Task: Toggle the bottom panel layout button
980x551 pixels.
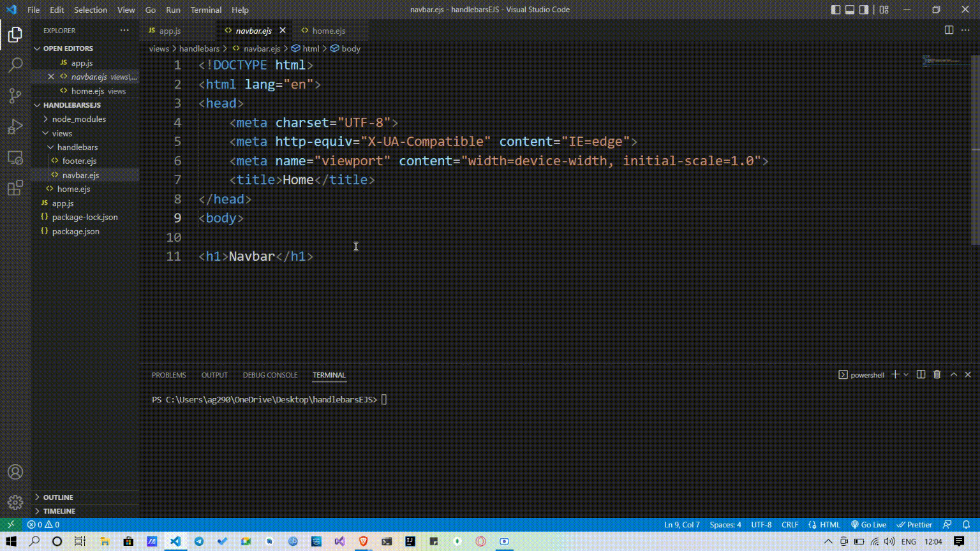Action: point(850,10)
